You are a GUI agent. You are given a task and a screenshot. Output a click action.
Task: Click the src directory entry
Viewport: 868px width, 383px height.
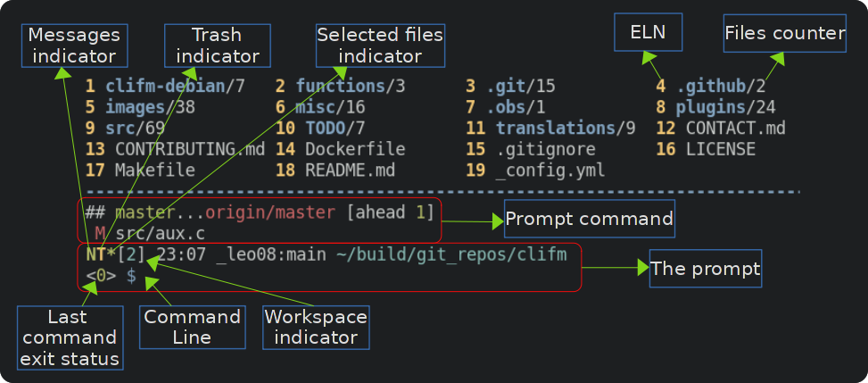pos(125,128)
